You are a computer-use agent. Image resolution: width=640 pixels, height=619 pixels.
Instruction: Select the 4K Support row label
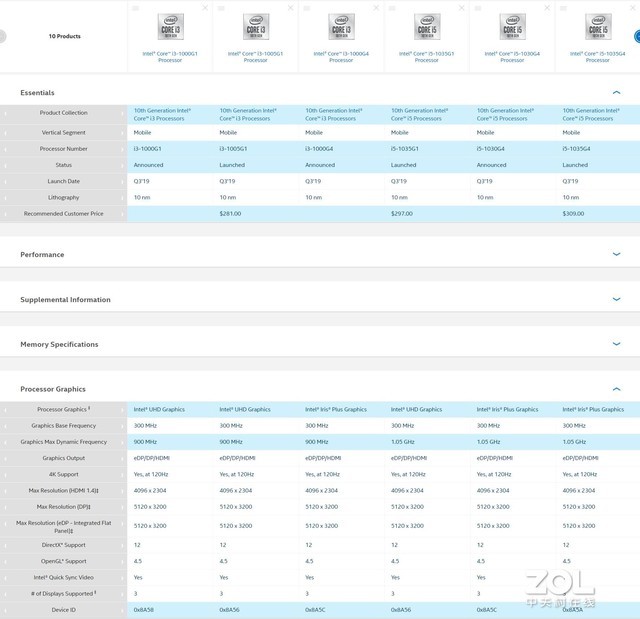coord(63,475)
